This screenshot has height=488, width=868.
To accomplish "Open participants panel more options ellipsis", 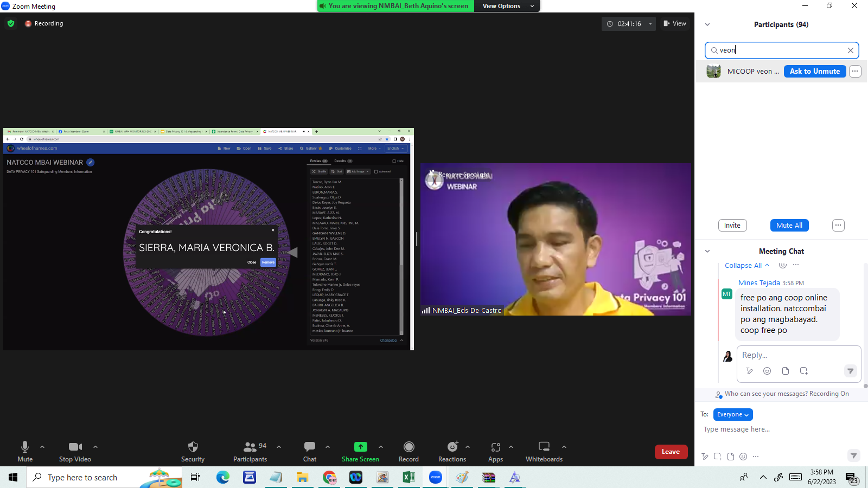I will pyautogui.click(x=838, y=225).
